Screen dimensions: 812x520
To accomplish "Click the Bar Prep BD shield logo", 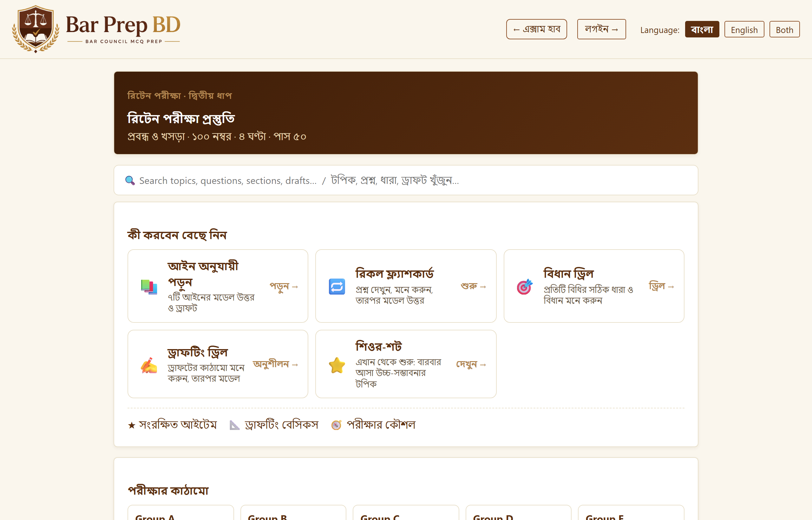I will [x=36, y=29].
